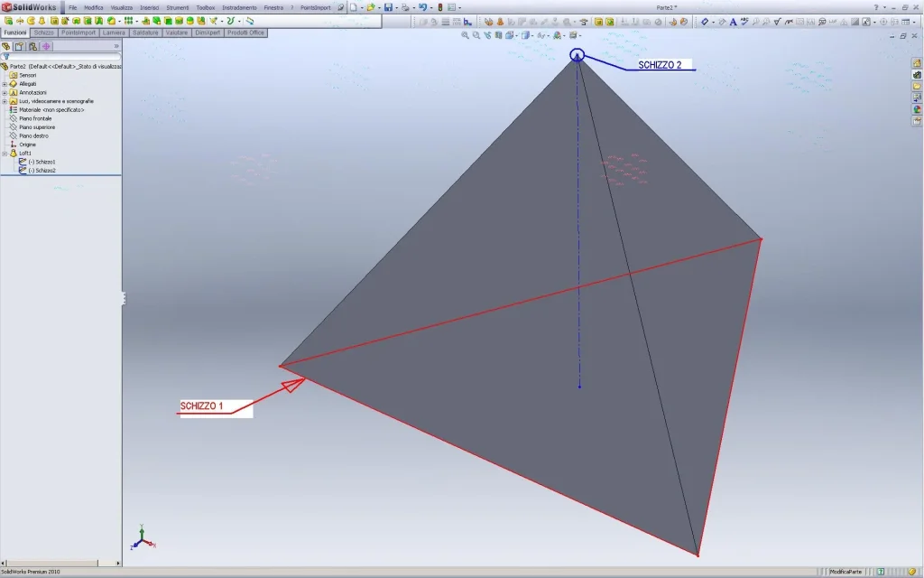Click the Surface finish checkmark icon
The height and width of the screenshot is (578, 924).
[777, 22]
